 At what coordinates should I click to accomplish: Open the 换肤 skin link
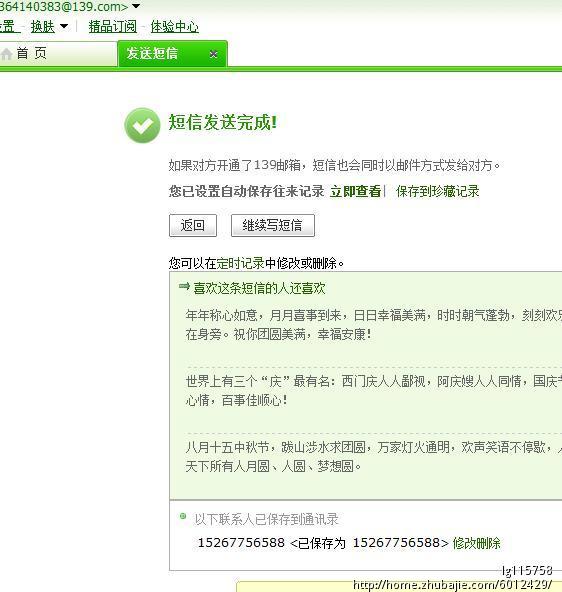click(x=43, y=27)
